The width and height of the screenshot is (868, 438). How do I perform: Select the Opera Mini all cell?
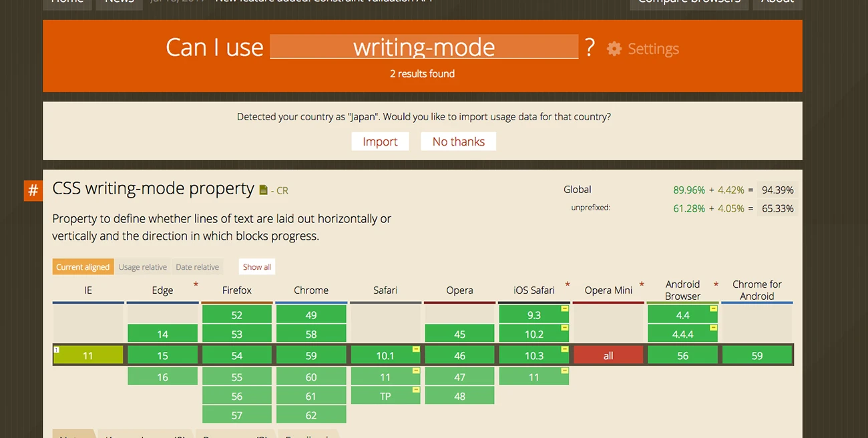pyautogui.click(x=608, y=356)
